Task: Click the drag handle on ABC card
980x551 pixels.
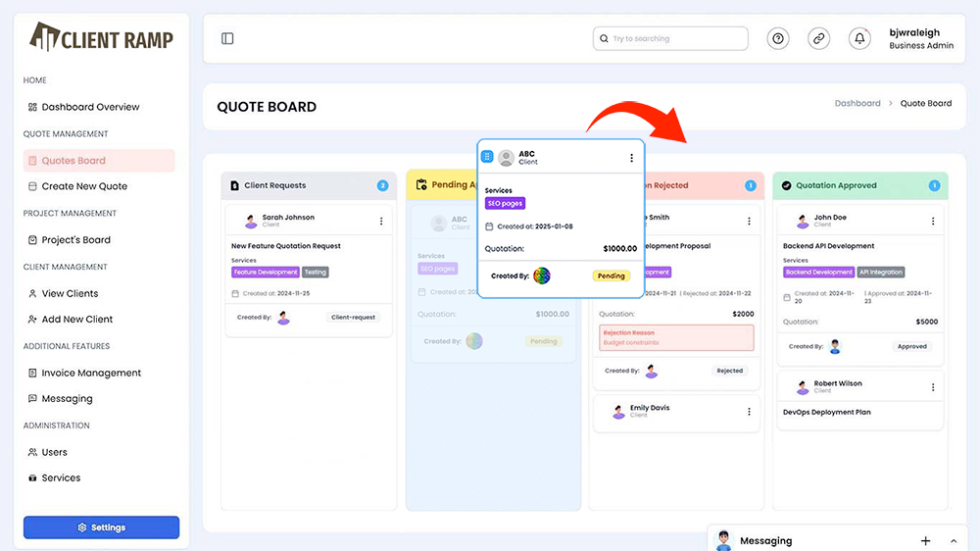Action: [487, 156]
